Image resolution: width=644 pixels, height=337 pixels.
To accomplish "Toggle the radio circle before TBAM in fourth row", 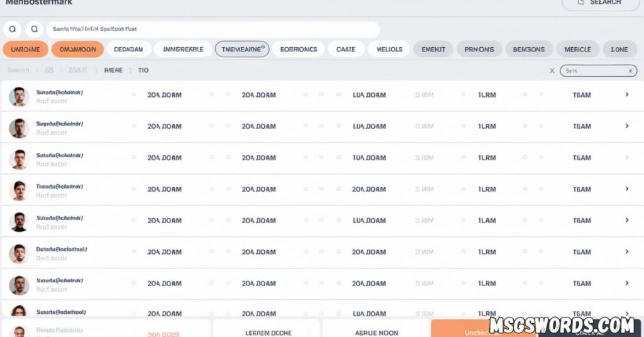I will tap(541, 189).
